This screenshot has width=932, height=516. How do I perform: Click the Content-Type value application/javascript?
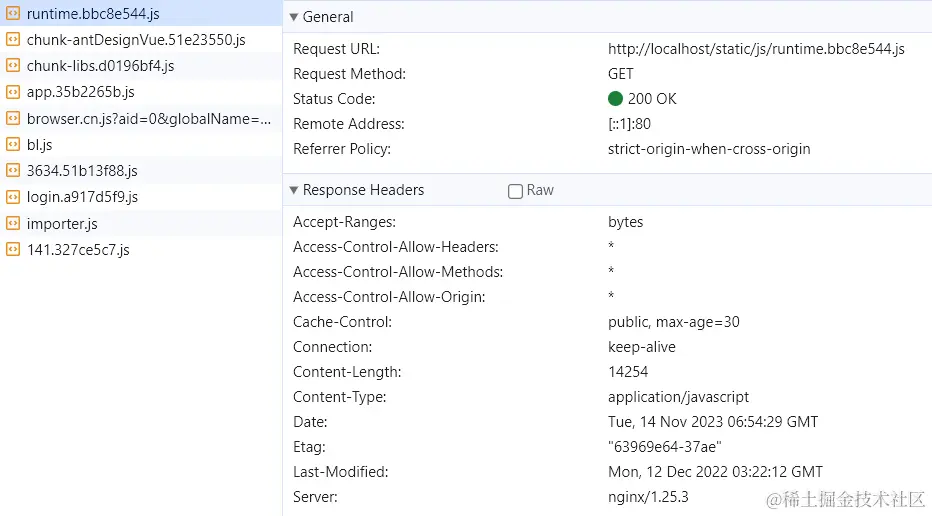point(678,397)
